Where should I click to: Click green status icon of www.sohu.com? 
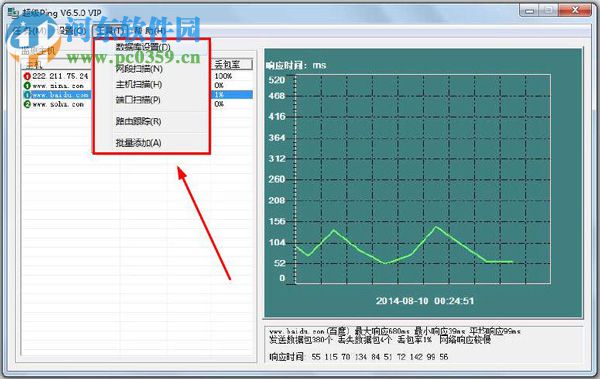point(27,104)
